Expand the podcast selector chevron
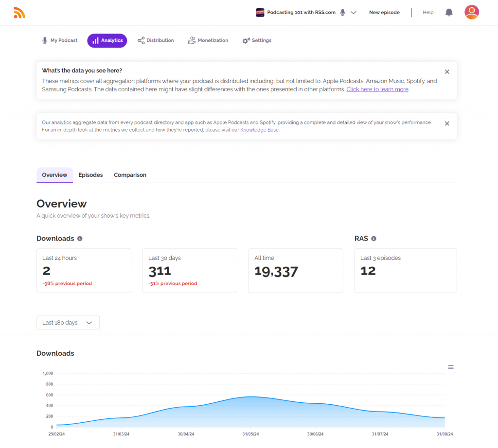 coord(354,13)
